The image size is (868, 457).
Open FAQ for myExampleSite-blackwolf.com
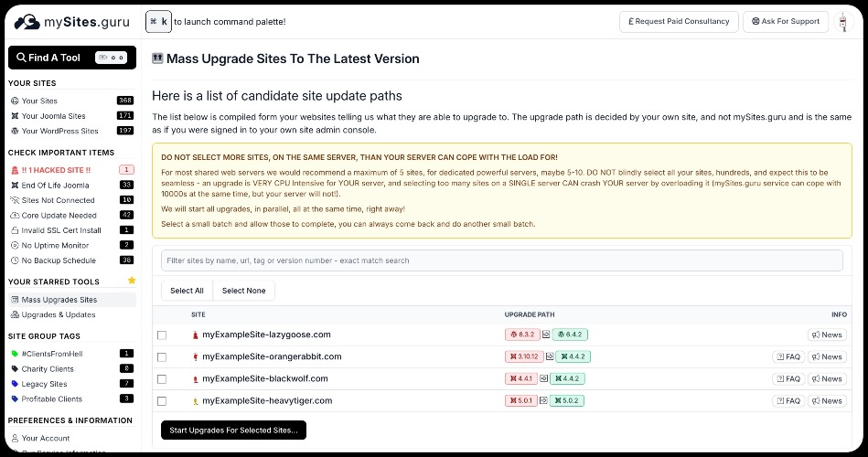tap(788, 379)
